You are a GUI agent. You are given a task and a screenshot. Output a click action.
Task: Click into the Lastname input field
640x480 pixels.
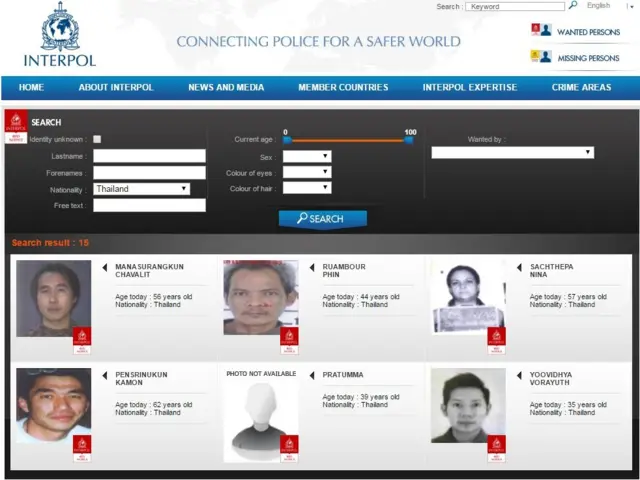(149, 156)
